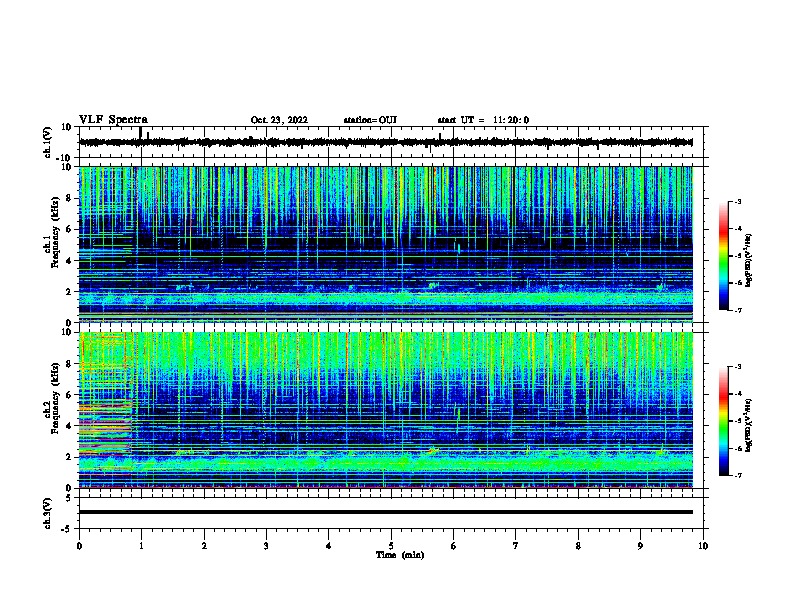792x612 pixels.
Task: Click the "3" minute tick label
Action: tap(266, 546)
